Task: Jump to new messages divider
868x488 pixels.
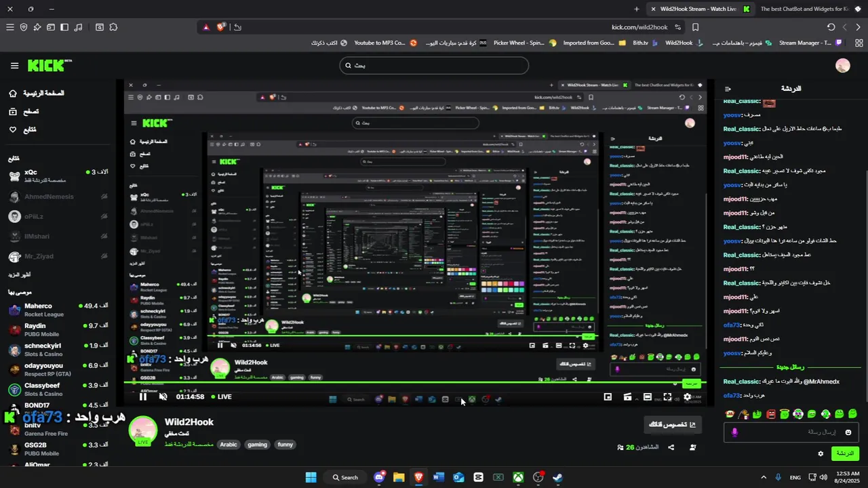Action: [x=789, y=367]
